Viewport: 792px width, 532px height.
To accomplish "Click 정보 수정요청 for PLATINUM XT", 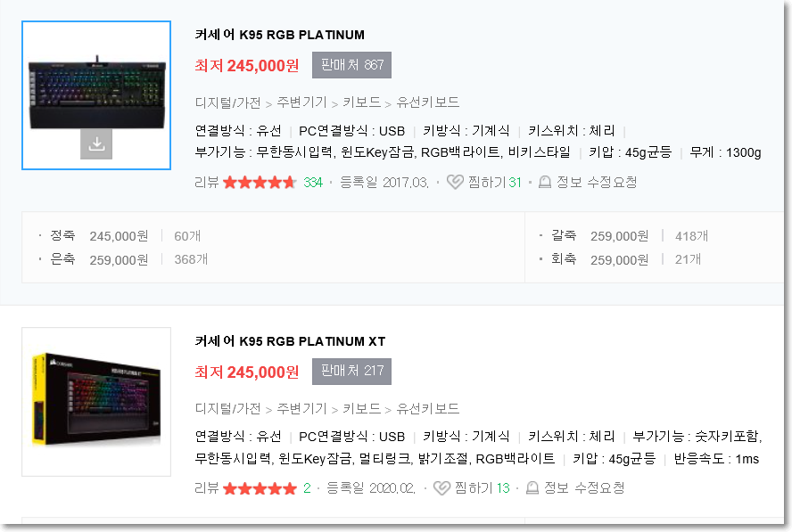I will click(584, 488).
